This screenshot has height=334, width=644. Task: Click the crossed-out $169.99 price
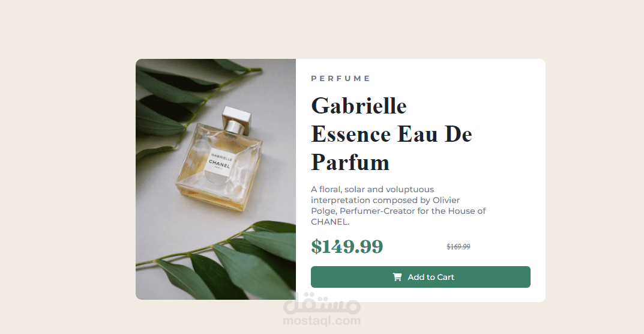[x=459, y=246]
